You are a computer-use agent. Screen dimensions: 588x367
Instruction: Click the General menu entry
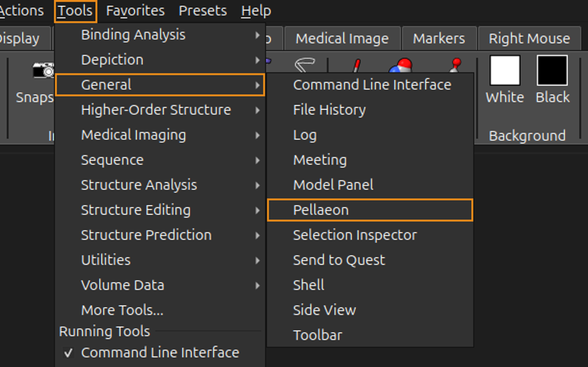[x=160, y=85]
